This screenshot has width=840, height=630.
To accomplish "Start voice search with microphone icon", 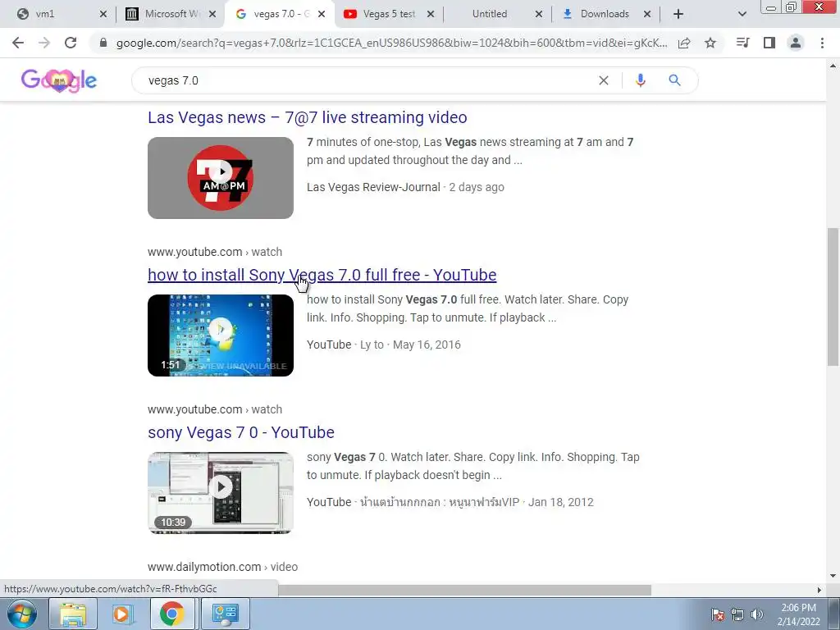I will click(640, 80).
